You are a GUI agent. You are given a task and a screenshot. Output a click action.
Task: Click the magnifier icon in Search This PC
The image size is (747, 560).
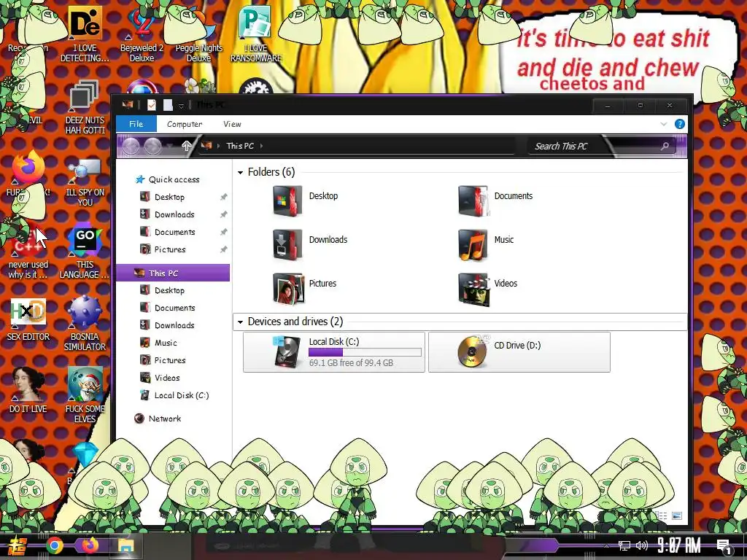click(665, 146)
